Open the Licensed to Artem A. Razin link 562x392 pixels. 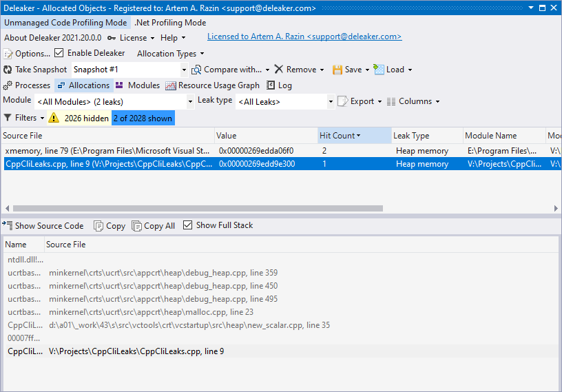click(x=304, y=37)
